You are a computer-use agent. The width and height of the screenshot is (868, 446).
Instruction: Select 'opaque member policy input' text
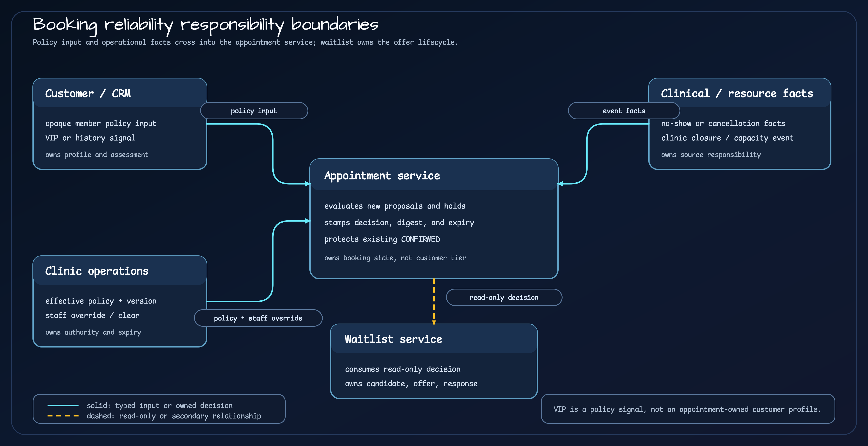point(101,123)
